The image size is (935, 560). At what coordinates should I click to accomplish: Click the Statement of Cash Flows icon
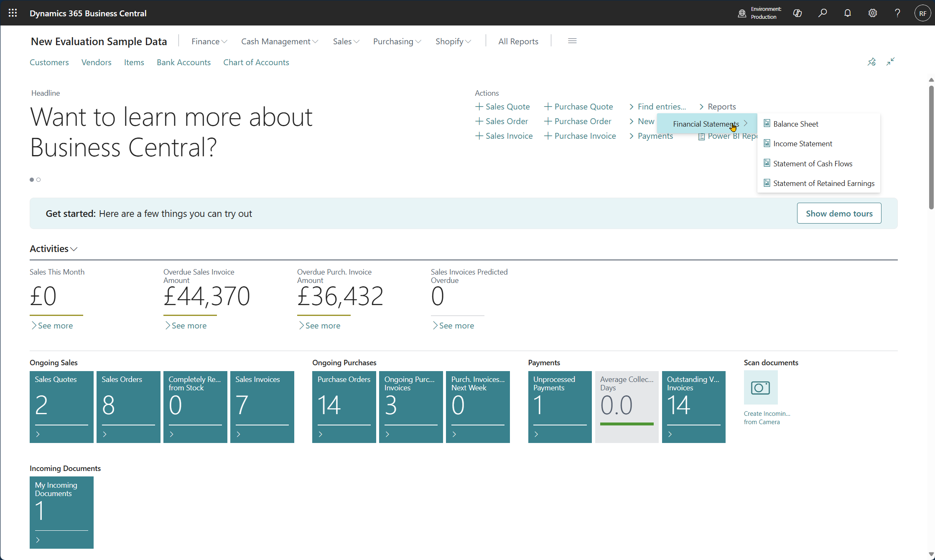coord(767,163)
